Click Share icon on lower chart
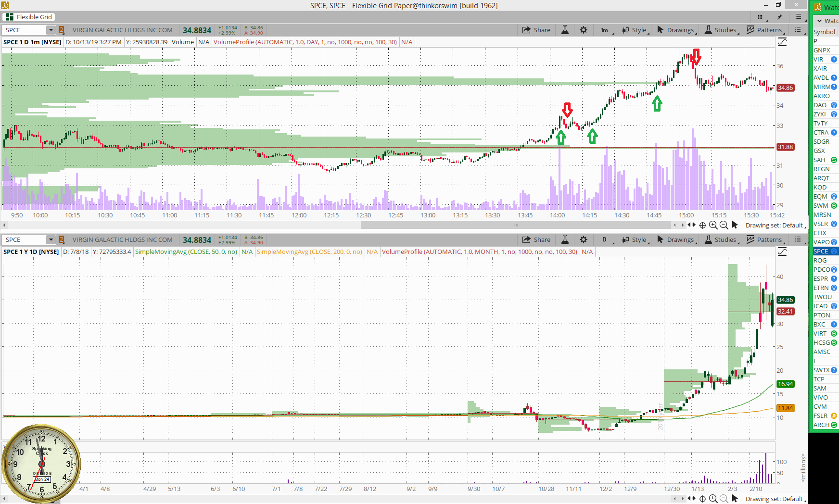 [536, 239]
